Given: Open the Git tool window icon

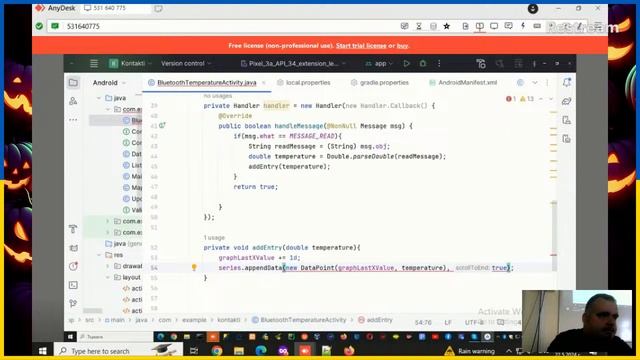Looking at the screenshot, I should (73, 303).
